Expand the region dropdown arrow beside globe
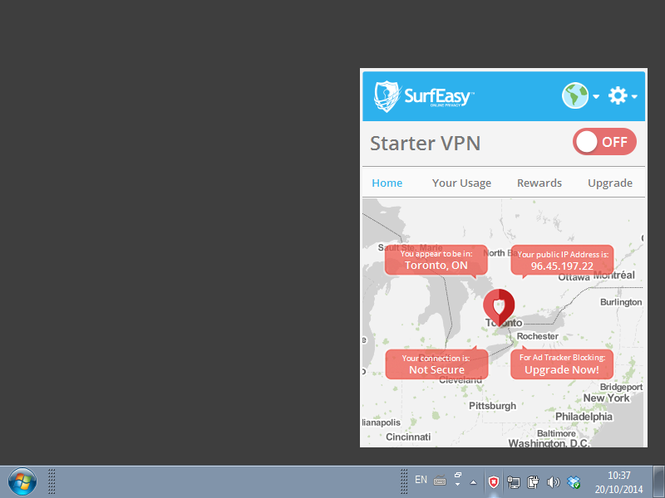This screenshot has width=665, height=498. 596,97
